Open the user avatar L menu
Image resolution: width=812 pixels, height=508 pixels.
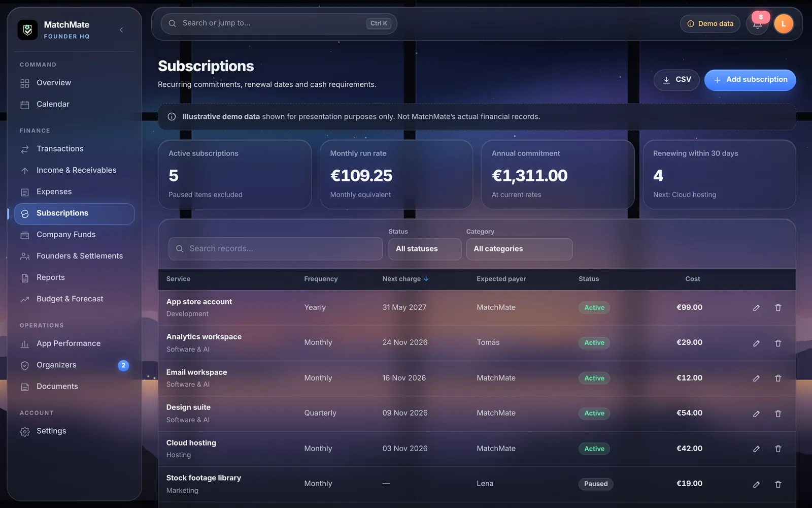coord(784,24)
